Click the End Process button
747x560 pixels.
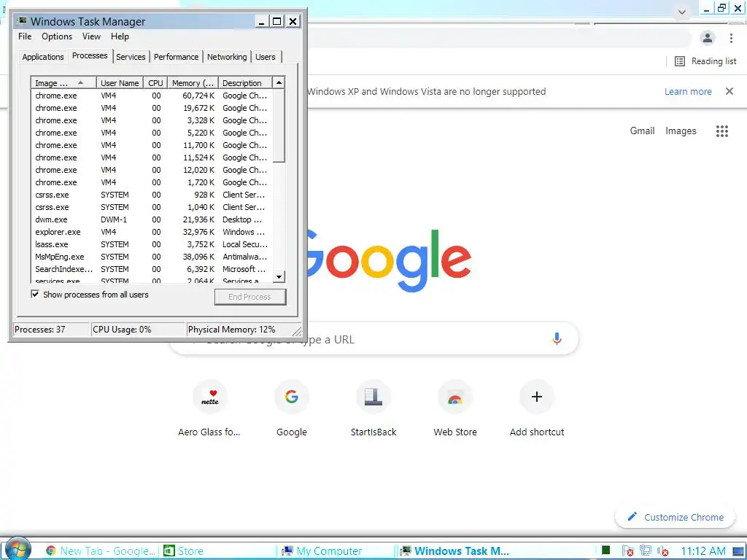[250, 297]
